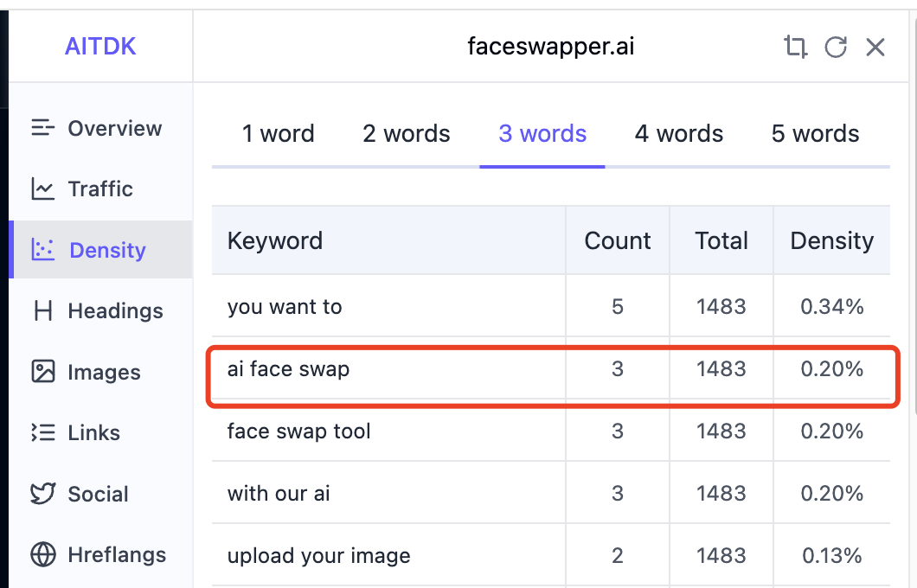917x588 pixels.
Task: Select the "face swap tool" keyword
Action: [x=298, y=431]
